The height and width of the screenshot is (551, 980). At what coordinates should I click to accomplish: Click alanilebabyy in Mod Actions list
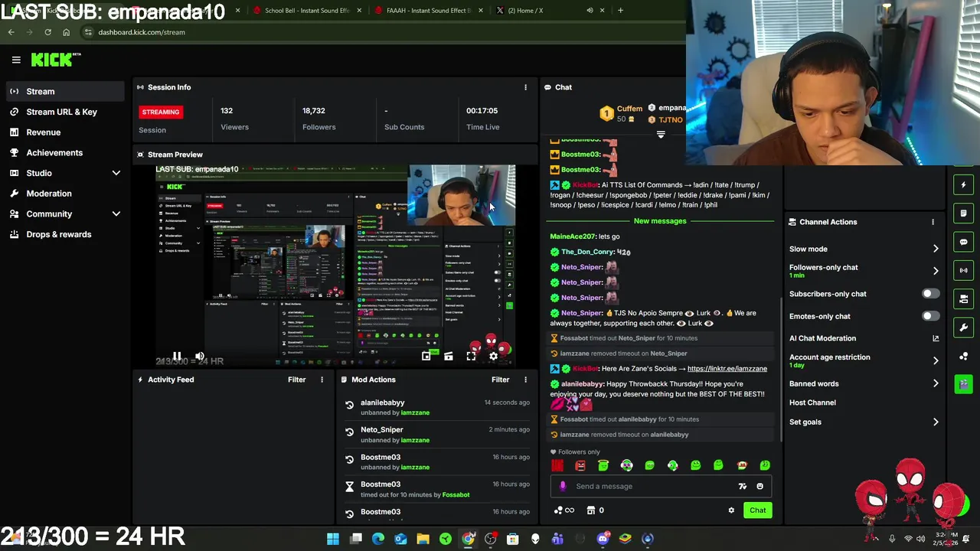[382, 403]
